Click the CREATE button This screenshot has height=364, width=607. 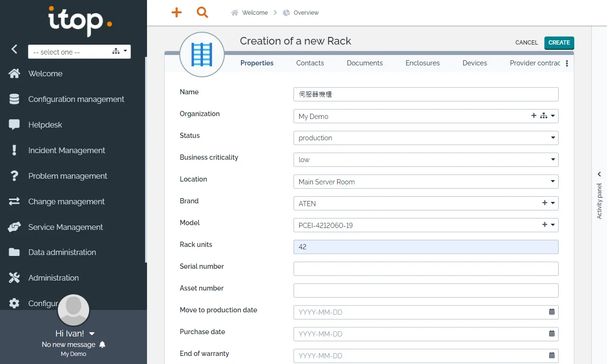tap(559, 43)
